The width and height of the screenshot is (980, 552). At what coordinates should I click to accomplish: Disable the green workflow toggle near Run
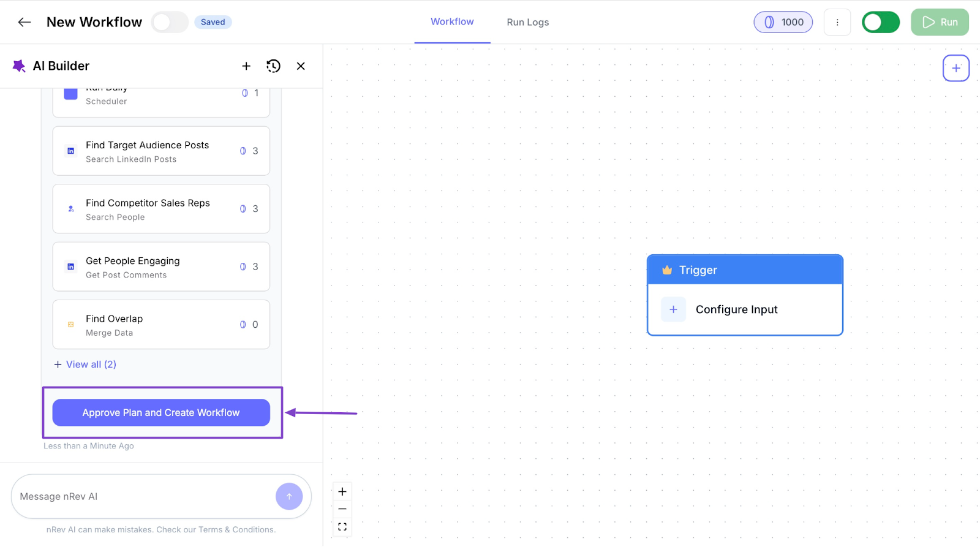[x=880, y=21]
